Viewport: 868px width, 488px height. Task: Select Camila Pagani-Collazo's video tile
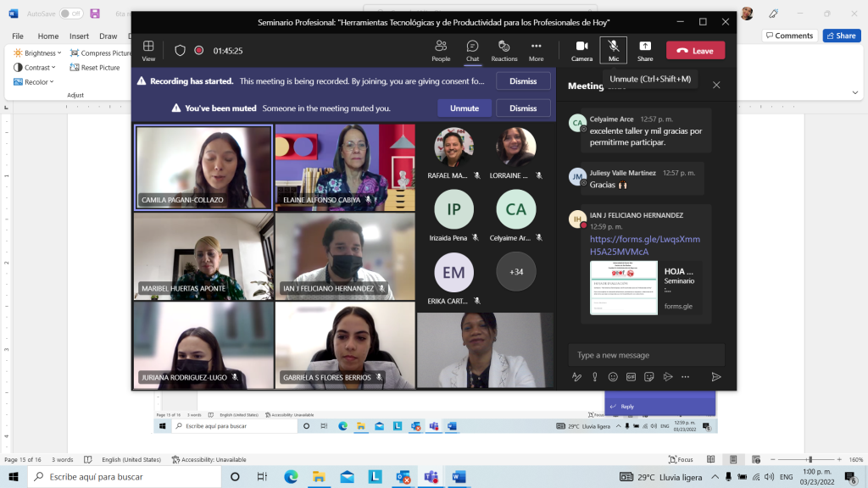pyautogui.click(x=203, y=168)
